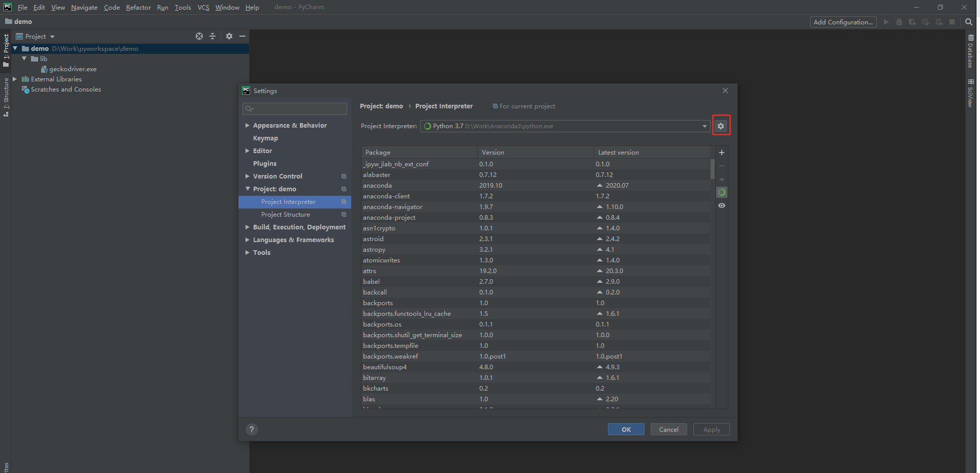Image resolution: width=980 pixels, height=473 pixels.
Task: Expand the Tools settings section
Action: click(247, 252)
